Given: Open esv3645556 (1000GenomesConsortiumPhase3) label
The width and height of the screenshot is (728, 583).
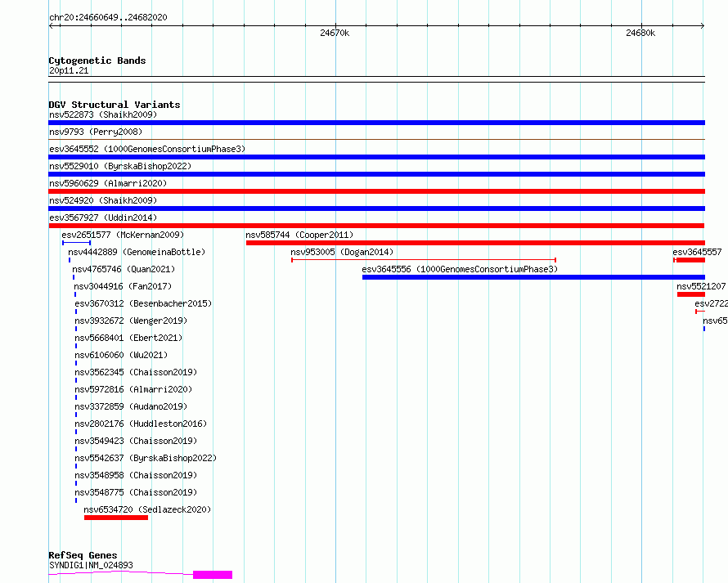Looking at the screenshot, I should [460, 269].
